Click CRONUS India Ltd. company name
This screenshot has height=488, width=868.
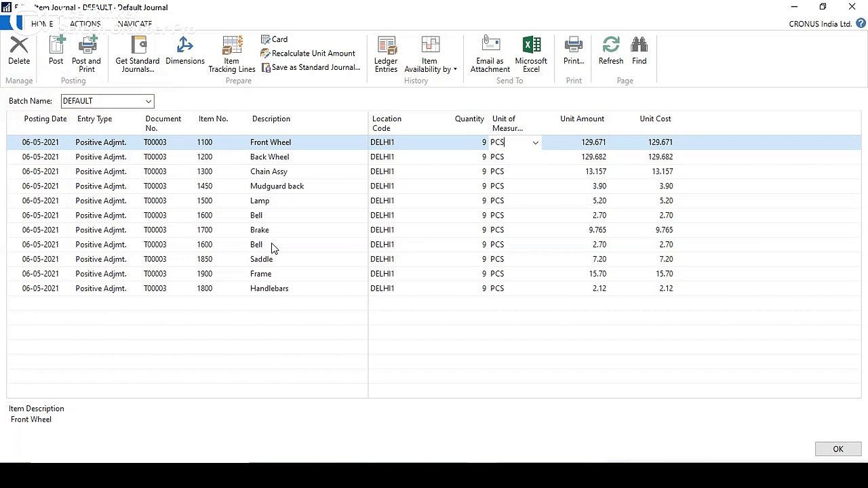(820, 24)
